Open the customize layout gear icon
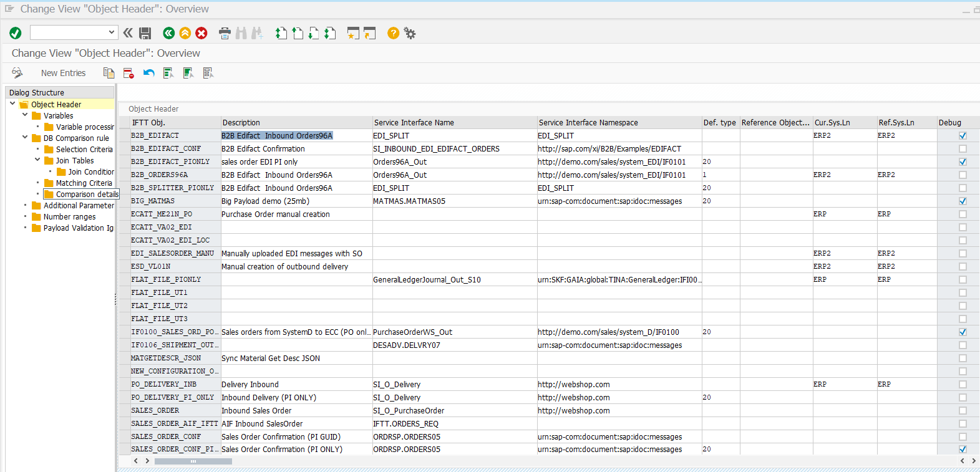 coord(410,33)
